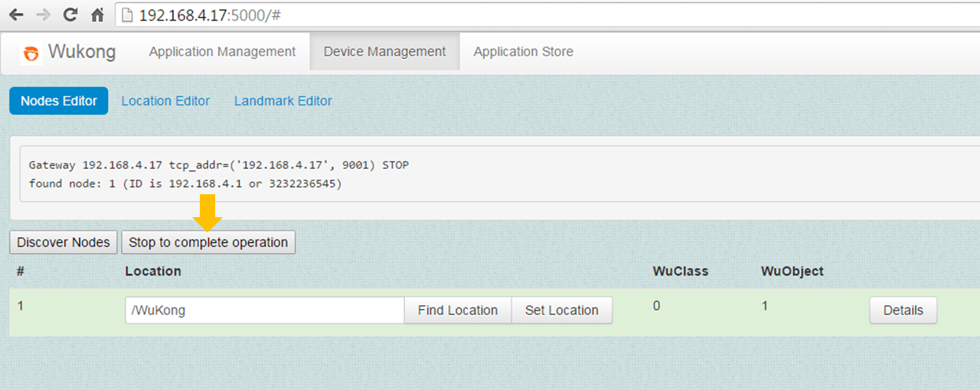
Task: Click the Gateway 192.168.4.17 log line
Action: tap(219, 165)
